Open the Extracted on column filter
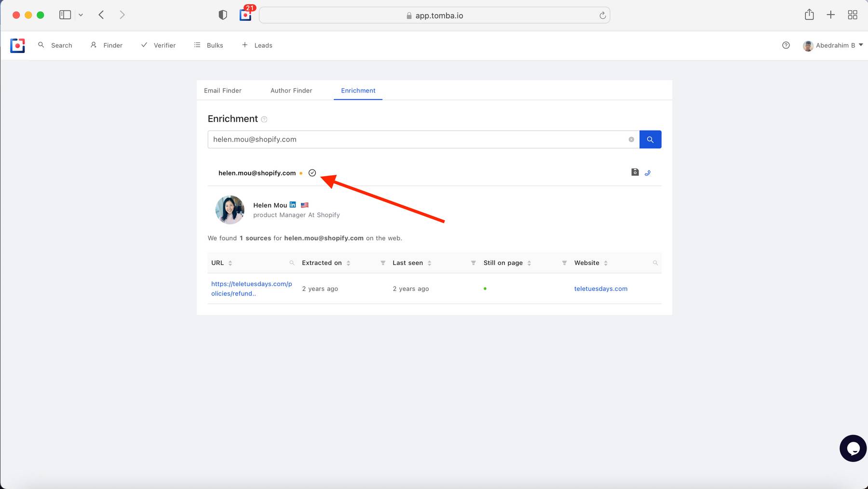 (383, 263)
